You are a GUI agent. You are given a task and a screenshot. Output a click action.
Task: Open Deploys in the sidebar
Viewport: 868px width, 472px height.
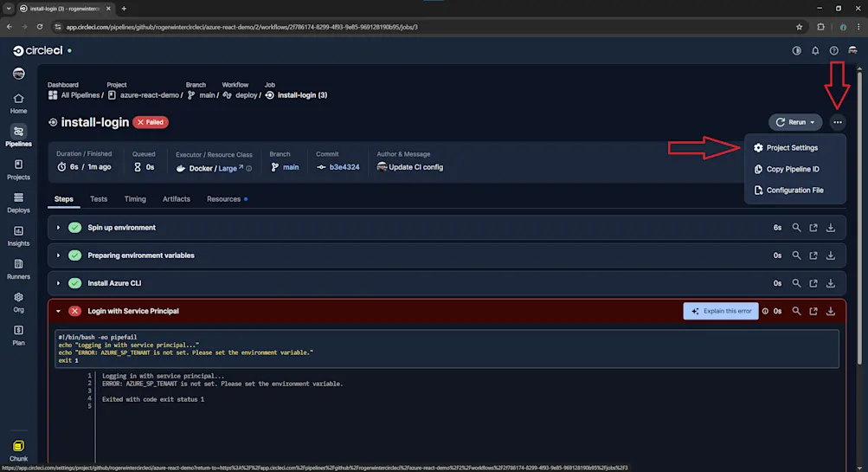pyautogui.click(x=18, y=203)
